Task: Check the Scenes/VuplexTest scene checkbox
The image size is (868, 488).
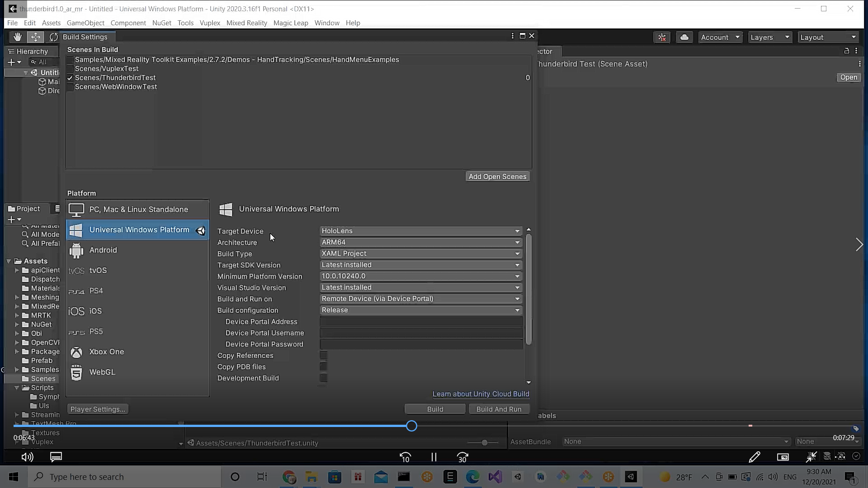Action: [70, 69]
